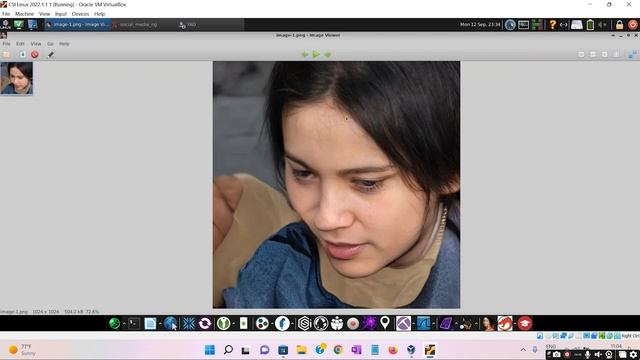Open the Windows Start menu
Viewport: 640px width, 360px height.
[210, 350]
